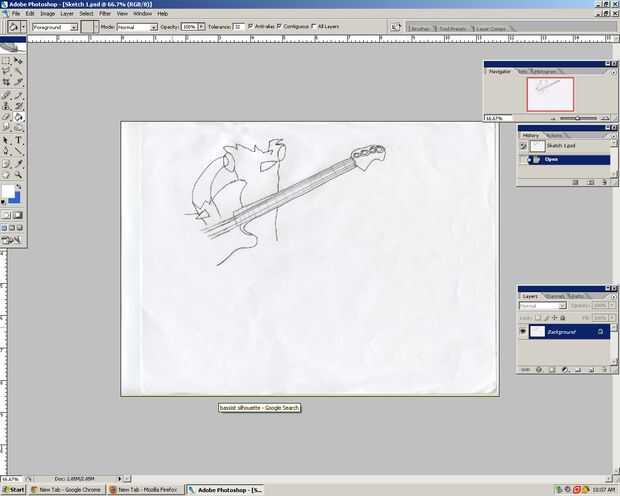Image resolution: width=620 pixels, height=496 pixels.
Task: Select the Zoom tool
Action: click(18, 175)
